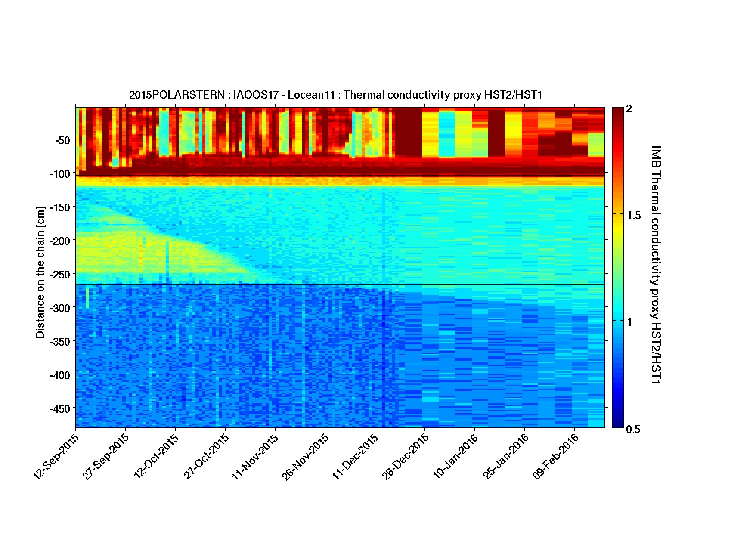Click the colorbar tick label 0.5
Screen dimensions: 756x535
click(633, 429)
